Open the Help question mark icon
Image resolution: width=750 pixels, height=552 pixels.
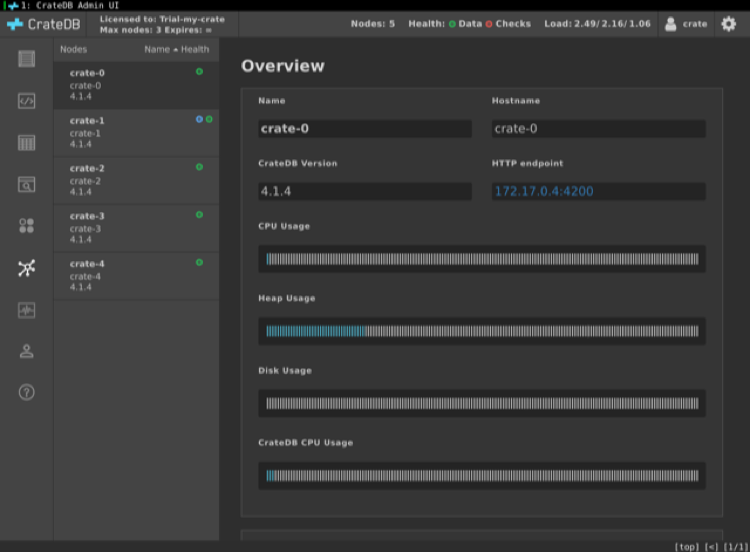[27, 392]
